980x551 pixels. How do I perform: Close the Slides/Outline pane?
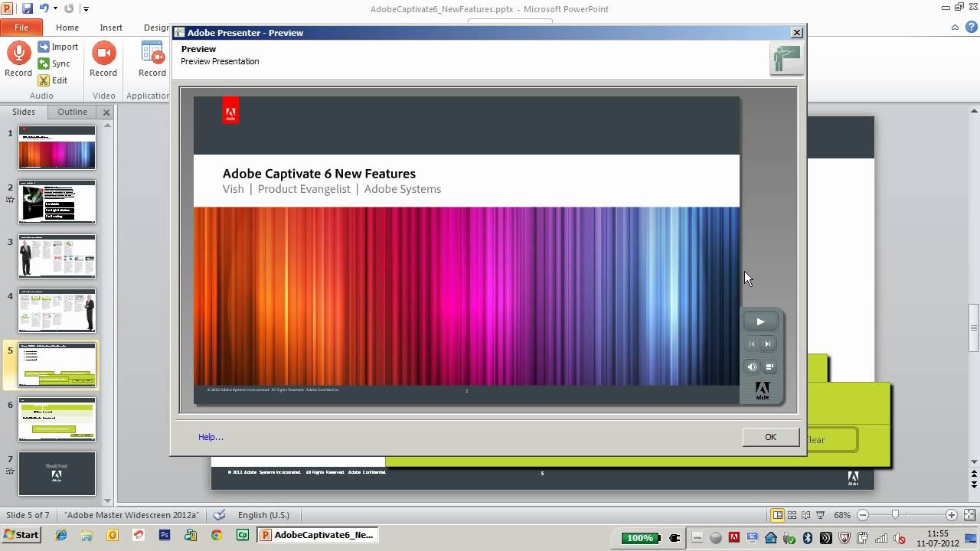tap(106, 112)
